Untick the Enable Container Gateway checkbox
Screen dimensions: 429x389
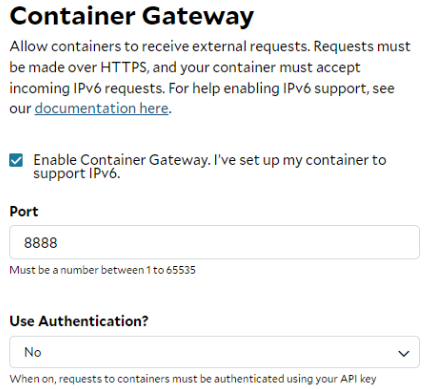click(x=16, y=160)
